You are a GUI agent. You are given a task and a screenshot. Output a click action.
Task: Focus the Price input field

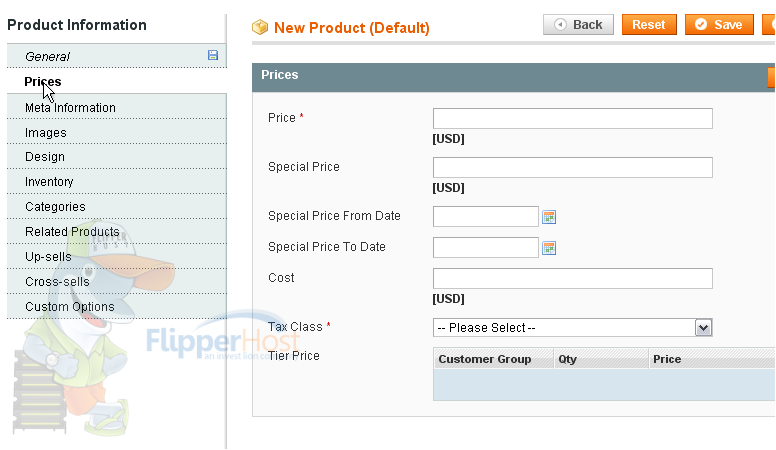coord(573,118)
